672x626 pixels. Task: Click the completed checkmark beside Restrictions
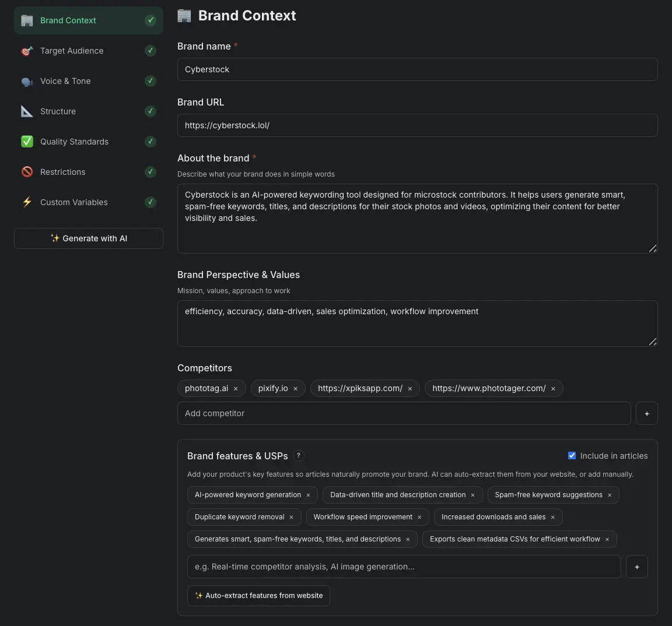(x=150, y=172)
